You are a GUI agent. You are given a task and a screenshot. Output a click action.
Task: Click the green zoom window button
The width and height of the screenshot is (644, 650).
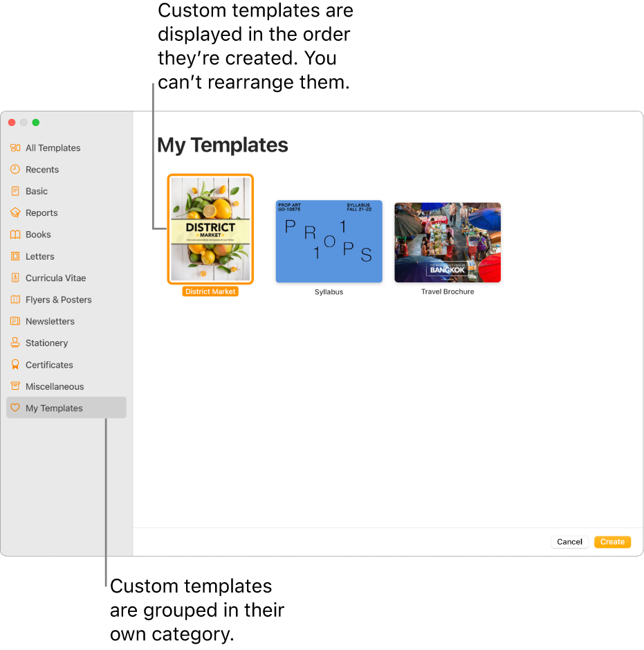pyautogui.click(x=36, y=123)
